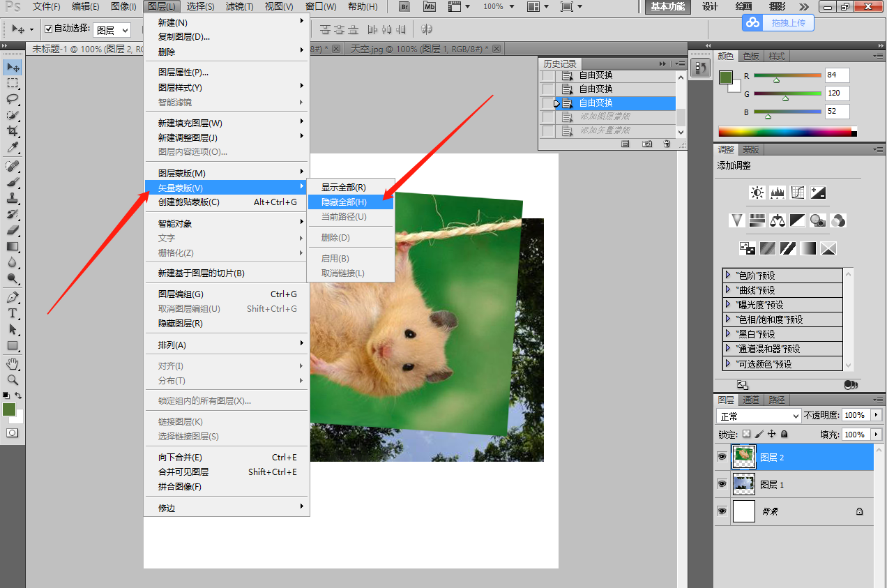
Task: Select the Eraser tool
Action: coord(13,230)
